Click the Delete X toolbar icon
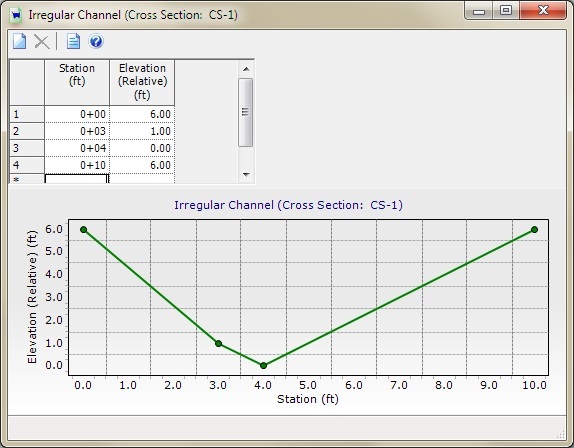This screenshot has width=574, height=448. (42, 41)
